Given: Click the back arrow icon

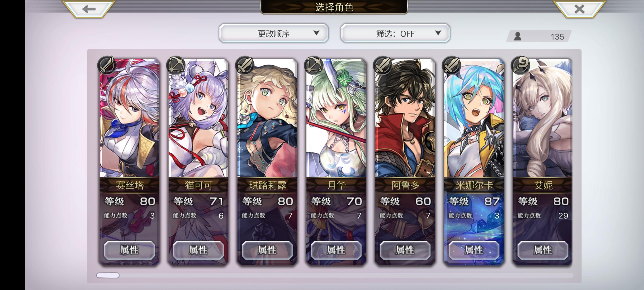Looking at the screenshot, I should [89, 9].
